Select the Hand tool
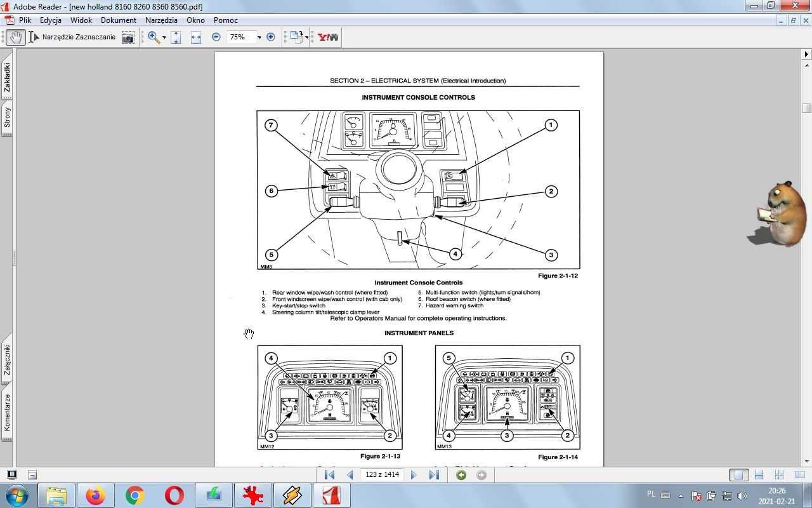812x508 pixels. (16, 37)
